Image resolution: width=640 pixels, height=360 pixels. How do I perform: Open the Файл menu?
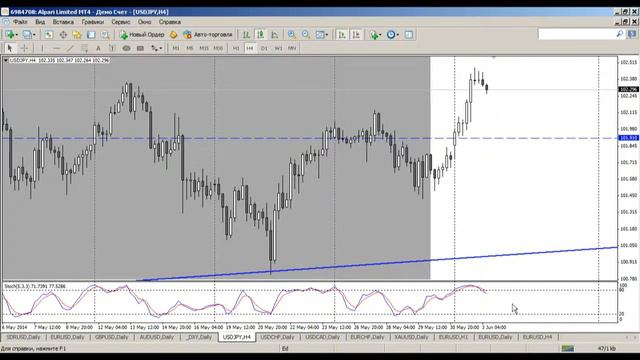[20, 22]
